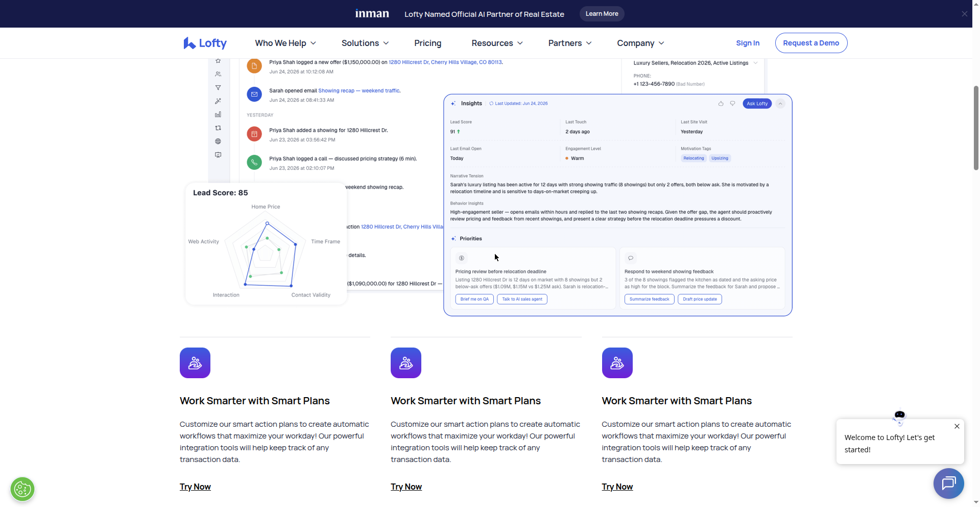Collapse the Insights panel with the chevron
Image resolution: width=980 pixels, height=507 pixels.
780,104
